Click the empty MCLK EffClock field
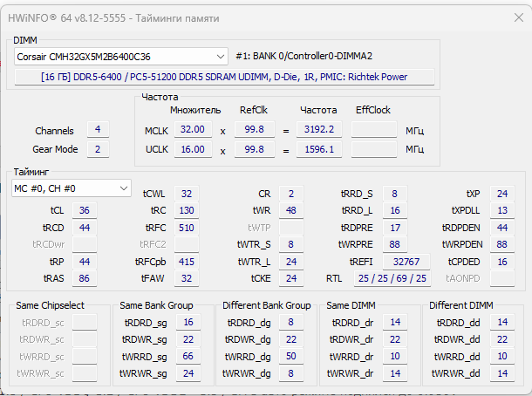The width and height of the screenshot is (532, 396). click(x=374, y=129)
